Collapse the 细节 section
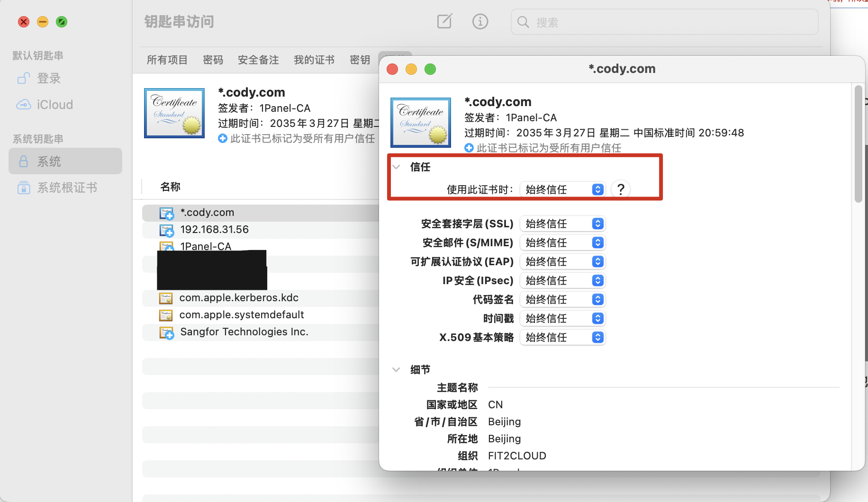This screenshot has width=868, height=502. point(397,369)
